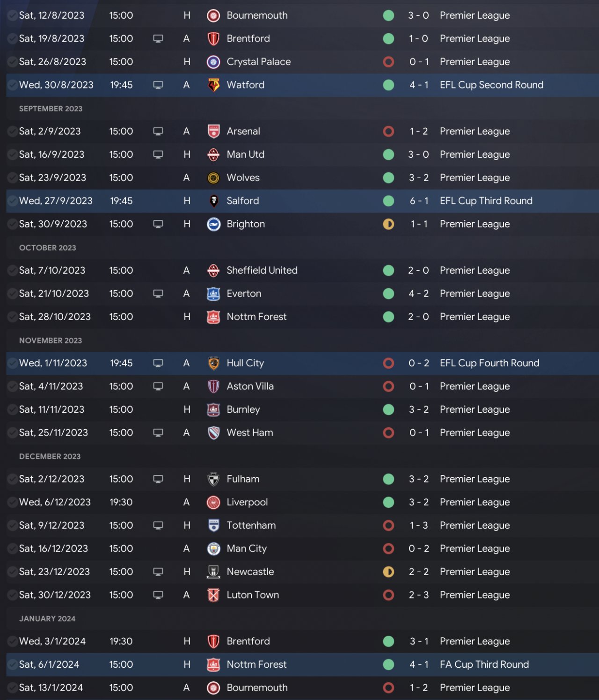
Task: Click the Watford club badge
Action: pyautogui.click(x=213, y=85)
